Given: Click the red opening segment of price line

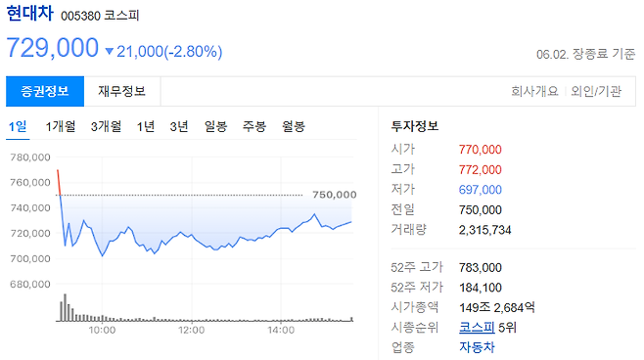Looking at the screenshot, I should (59, 182).
